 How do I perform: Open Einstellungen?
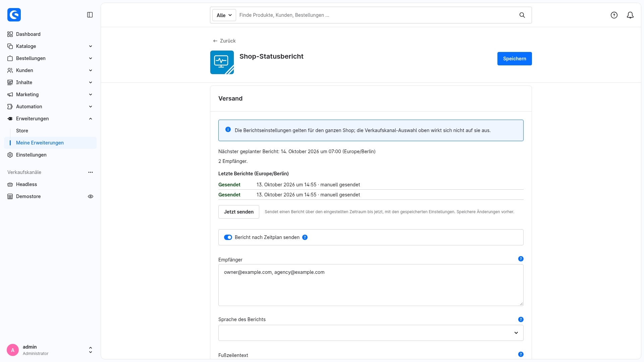[50, 155]
